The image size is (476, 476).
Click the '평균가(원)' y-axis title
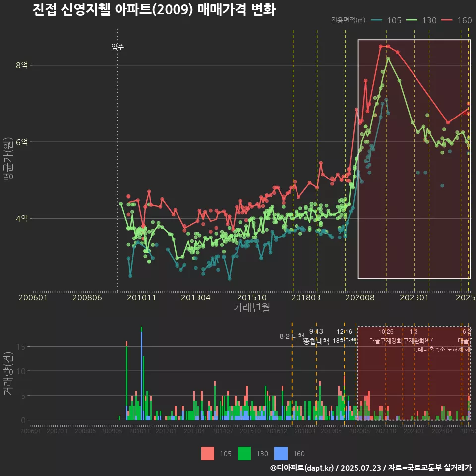(x=8, y=159)
